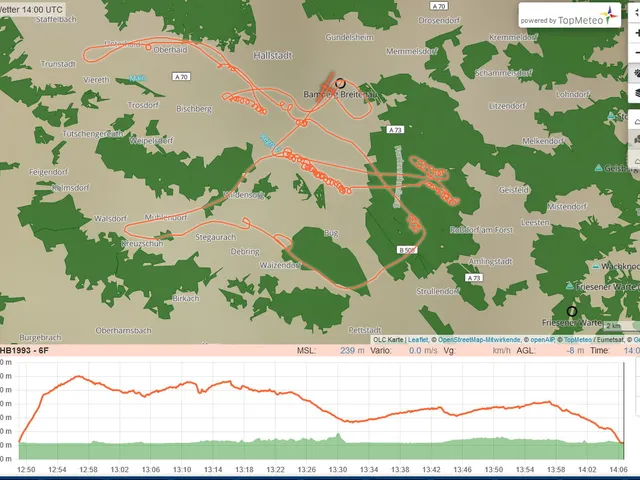The height and width of the screenshot is (480, 640).
Task: Click the TopMeteo compass logo
Action: [611, 15]
